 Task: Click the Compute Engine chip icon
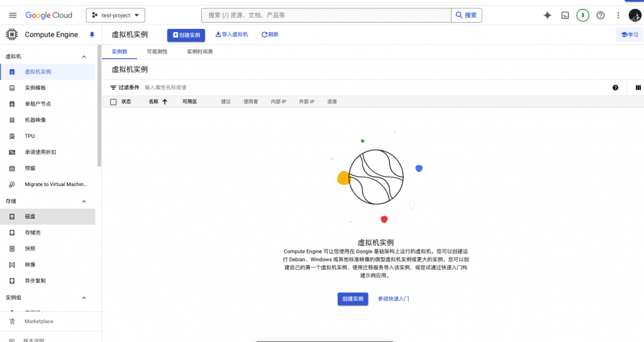[12, 35]
